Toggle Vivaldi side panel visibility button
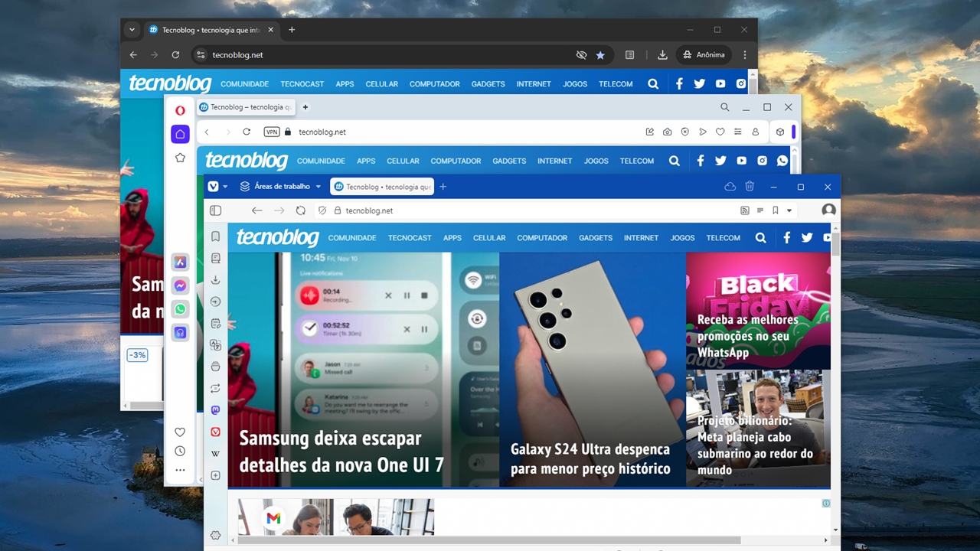Viewport: 980px width, 551px height. tap(216, 210)
